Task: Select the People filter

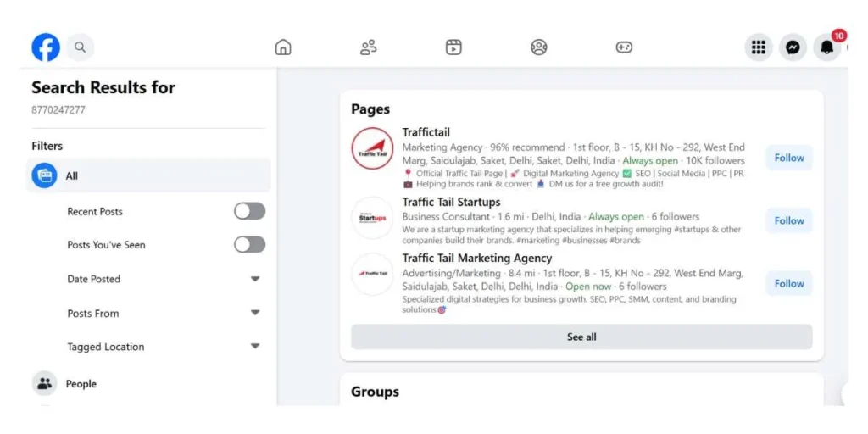Action: point(81,384)
